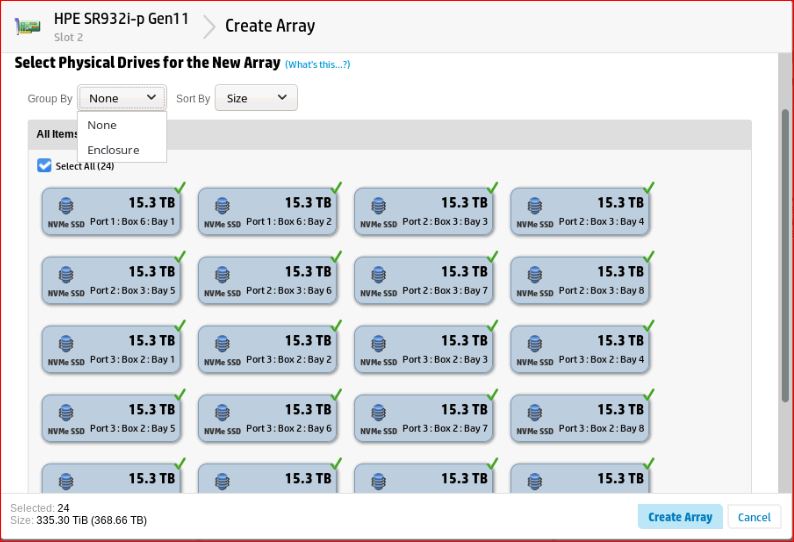
Task: Click drive icon for Port 2 Box 3 Bay 3
Action: click(x=378, y=207)
